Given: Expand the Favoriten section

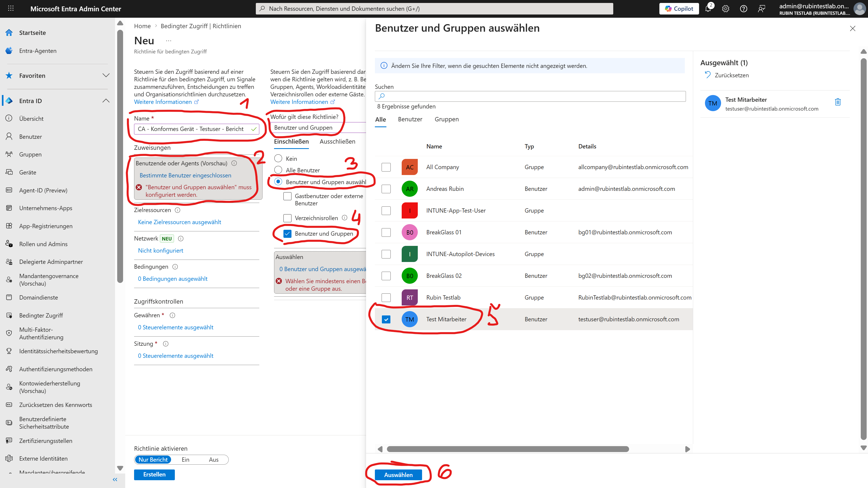Looking at the screenshot, I should point(106,75).
